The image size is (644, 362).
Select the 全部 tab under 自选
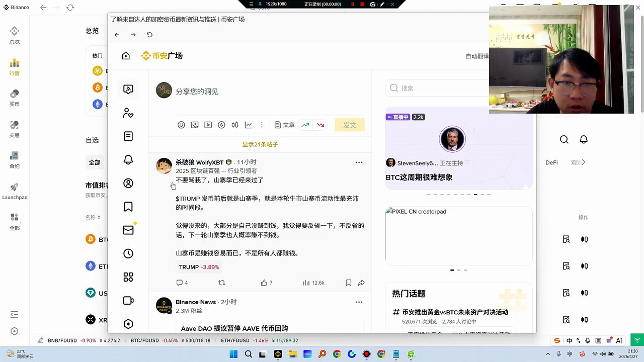[x=95, y=162]
